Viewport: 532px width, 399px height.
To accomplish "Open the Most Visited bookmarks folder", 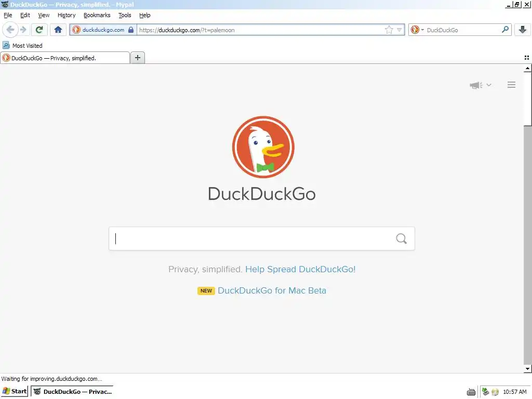I will [22, 46].
